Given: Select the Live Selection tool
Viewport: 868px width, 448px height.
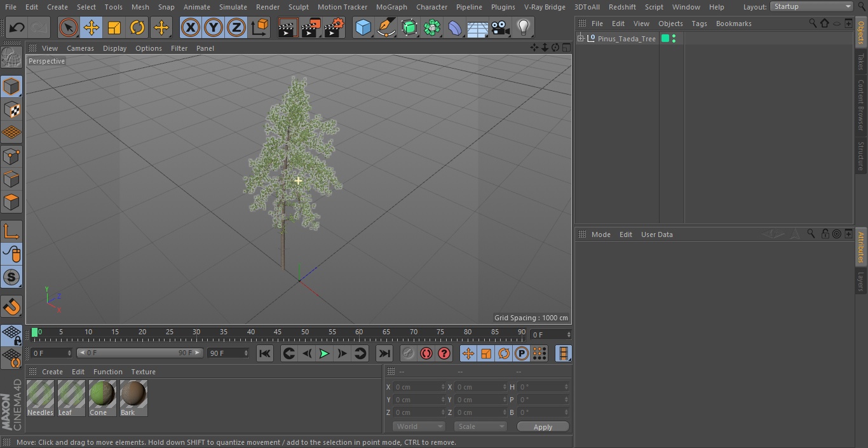Looking at the screenshot, I should click(69, 27).
